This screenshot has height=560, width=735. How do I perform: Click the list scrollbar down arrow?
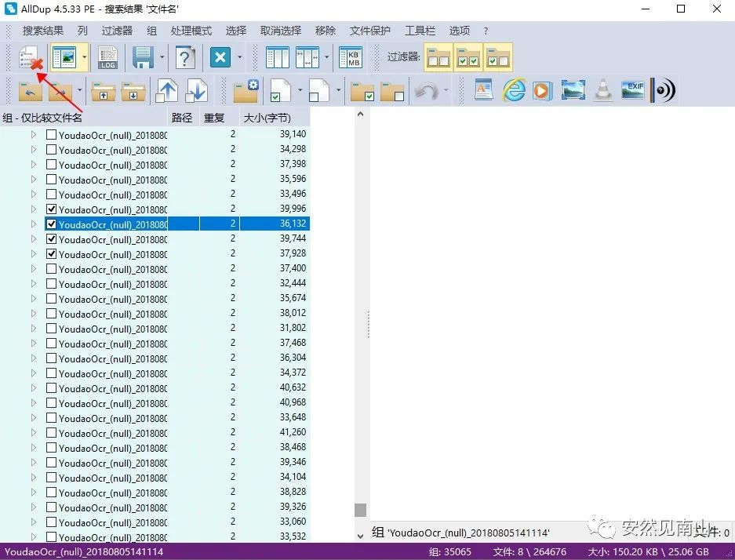click(360, 536)
